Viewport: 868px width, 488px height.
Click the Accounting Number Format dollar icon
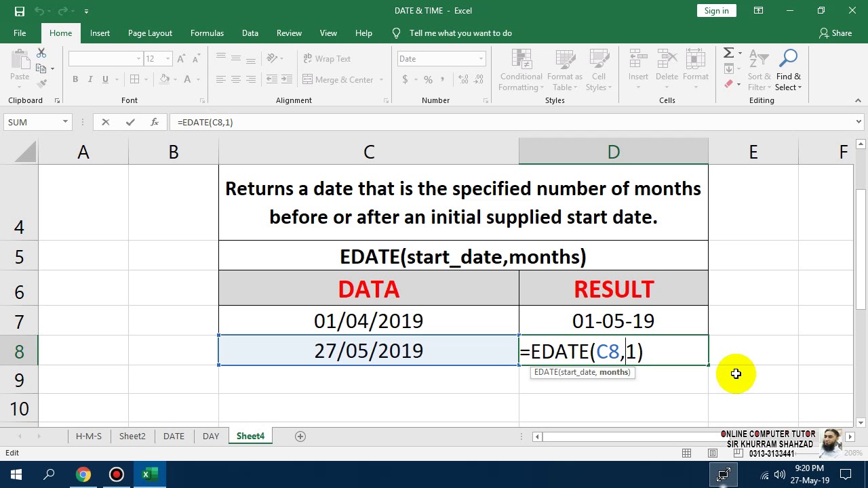(405, 79)
